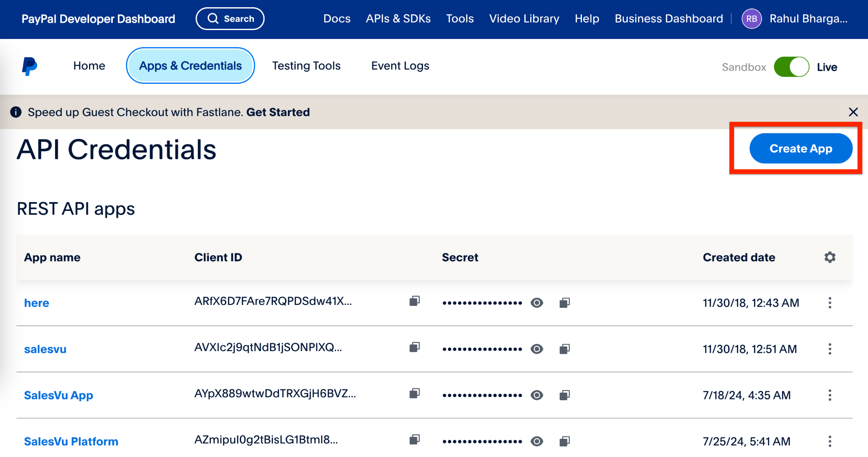Open the Event Logs tab
868x457 pixels.
tap(400, 66)
